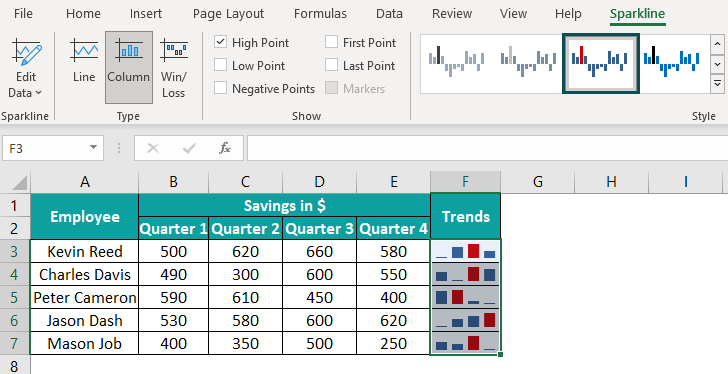Select the Sparkline contextual tab

point(637,14)
